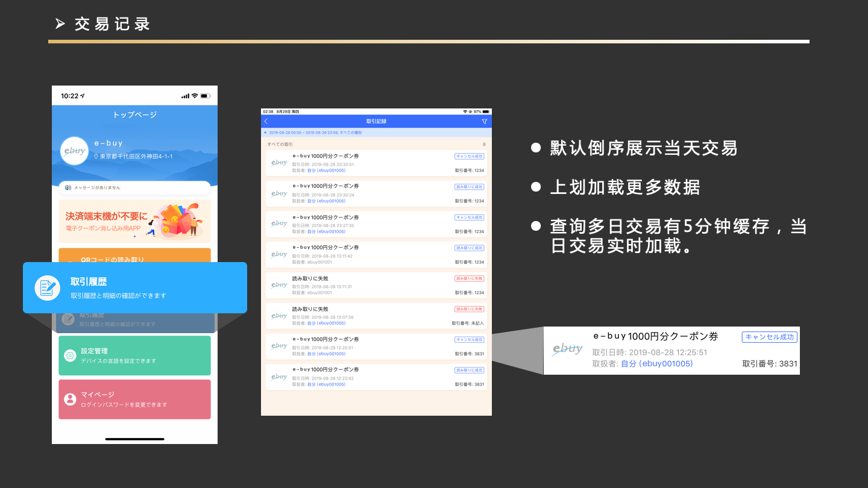Screen dimensions: 868x488
Task: Tap 読み取りに成功 tag on 12:23:42 transaction
Action: [x=470, y=370]
